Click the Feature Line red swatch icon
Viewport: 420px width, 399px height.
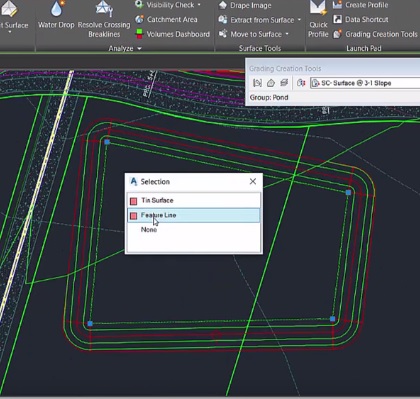pyautogui.click(x=133, y=216)
